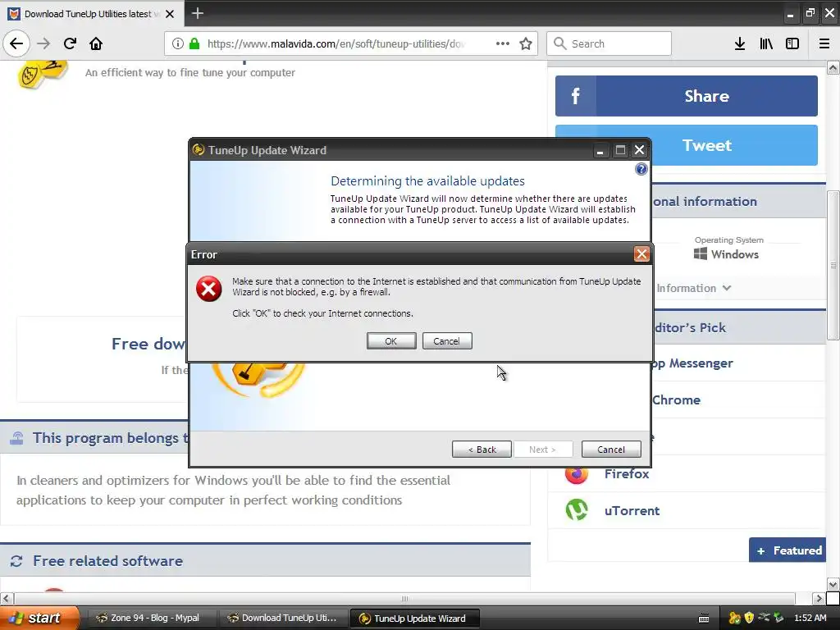Open the Firefox link in Editor's Pick
The image size is (840, 630).
[x=627, y=474]
